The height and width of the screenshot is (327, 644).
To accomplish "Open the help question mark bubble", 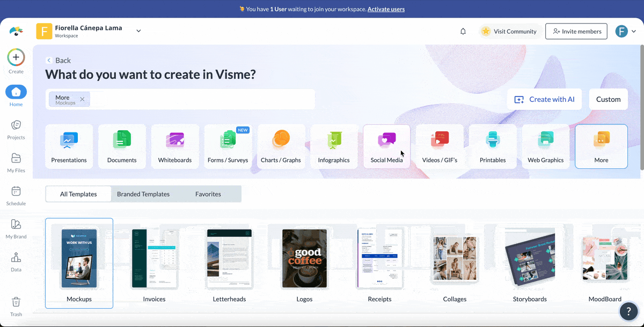I will tap(629, 311).
